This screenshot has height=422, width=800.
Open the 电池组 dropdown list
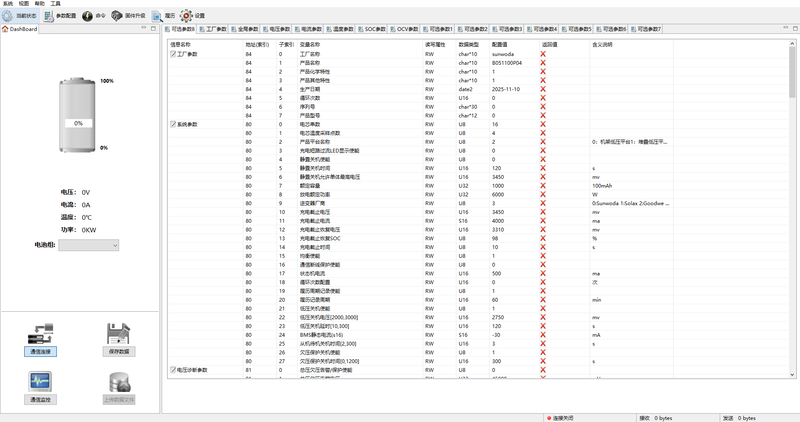88,245
